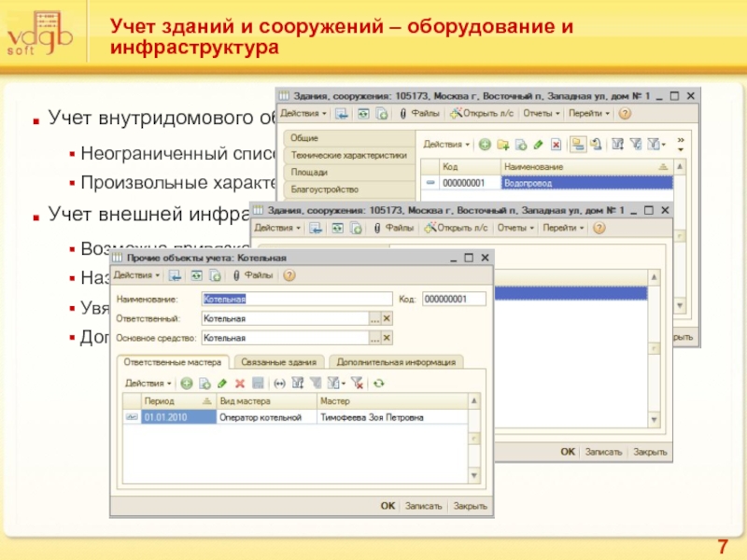Click green refresh arrows icon in masters toolbar
This screenshot has width=747, height=560.
[x=378, y=384]
